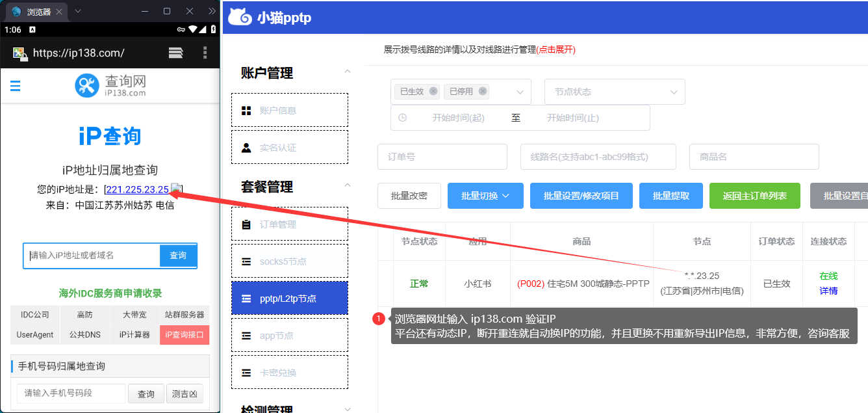Open the blue hamburger menu on ip138 page

tap(15, 85)
